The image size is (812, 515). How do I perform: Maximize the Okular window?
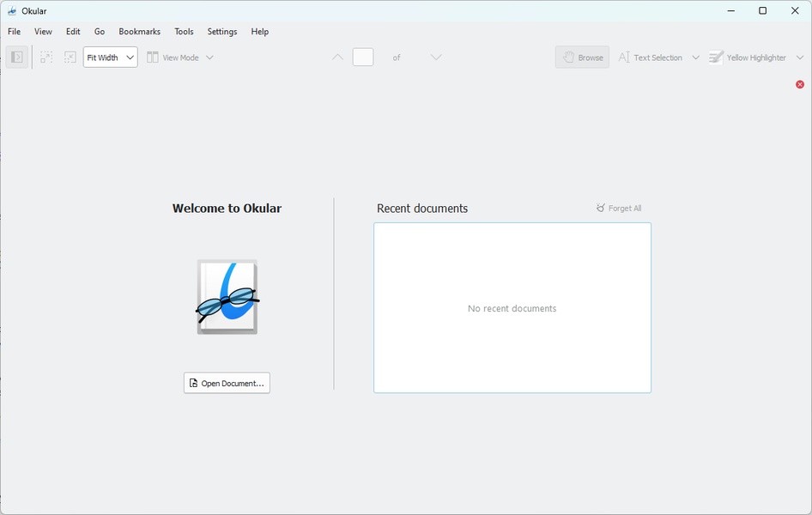pos(763,11)
